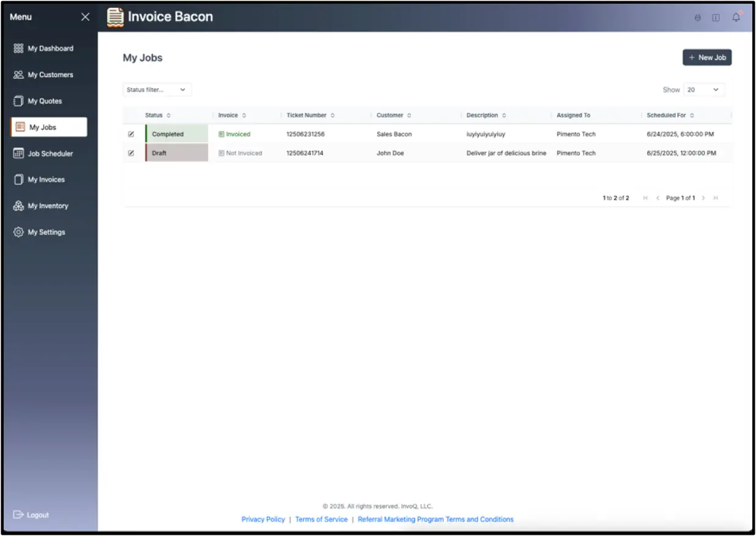Click the My Jobs page heading
The width and height of the screenshot is (756, 536).
143,58
